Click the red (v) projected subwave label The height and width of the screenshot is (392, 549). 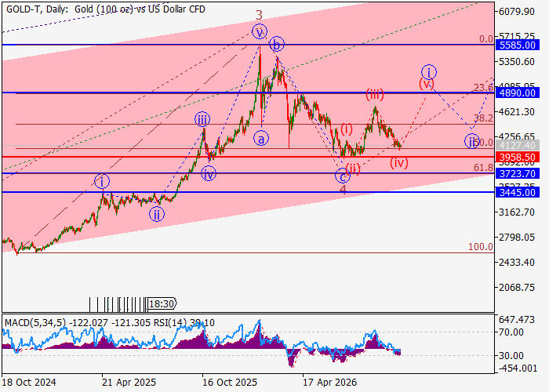tap(427, 84)
